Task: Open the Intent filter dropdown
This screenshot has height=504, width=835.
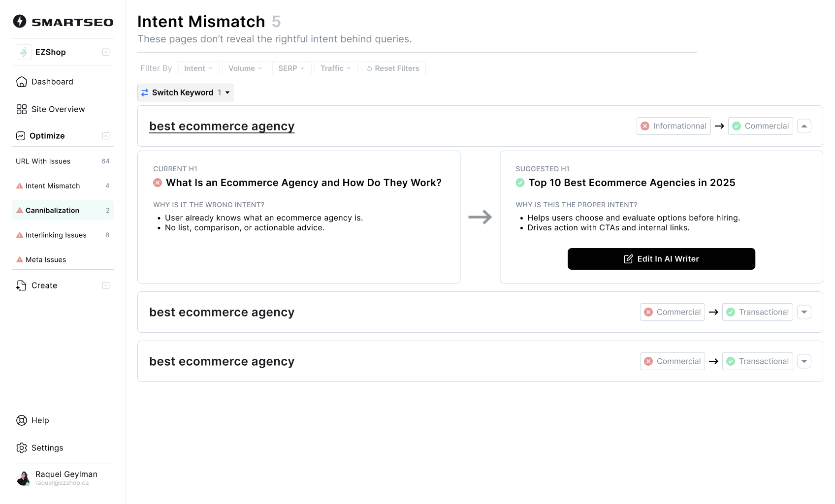Action: pos(198,68)
